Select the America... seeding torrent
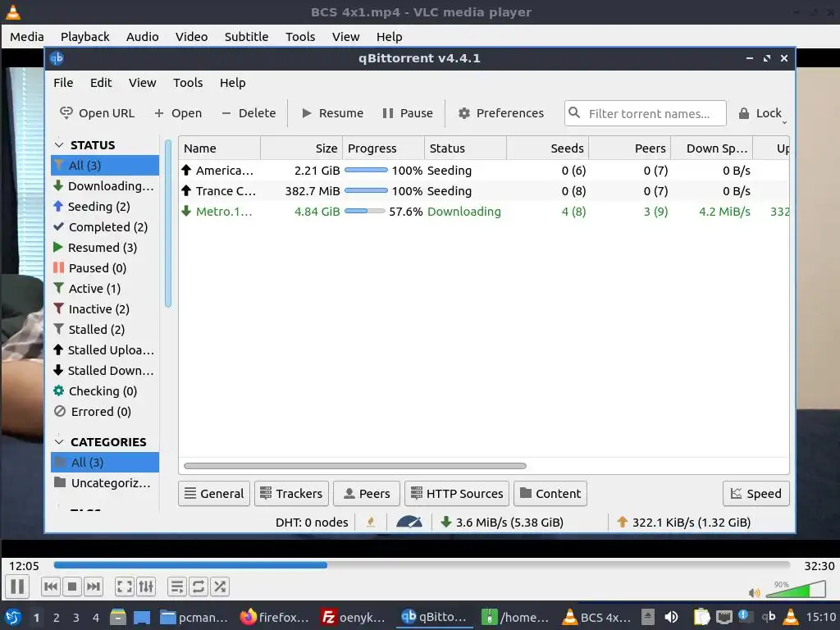The width and height of the screenshot is (840, 630). tap(483, 171)
